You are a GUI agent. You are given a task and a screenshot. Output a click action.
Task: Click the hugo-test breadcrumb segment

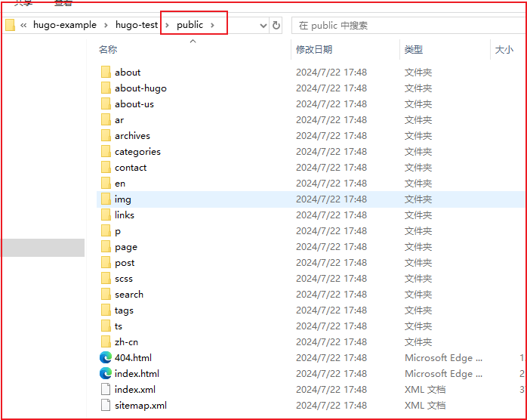click(137, 25)
